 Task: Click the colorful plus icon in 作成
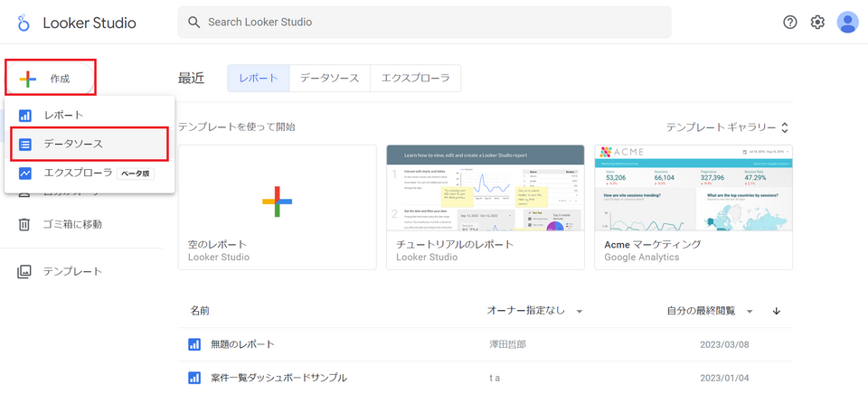click(28, 80)
